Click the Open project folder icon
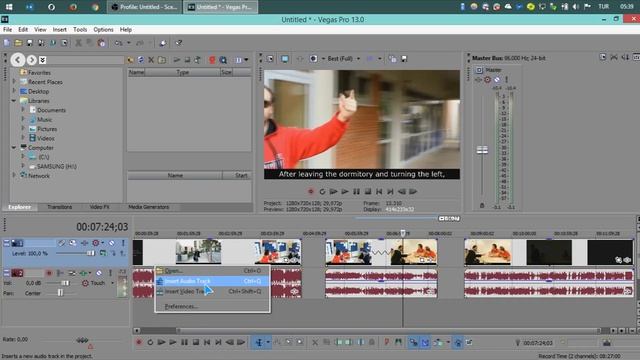 (18, 43)
